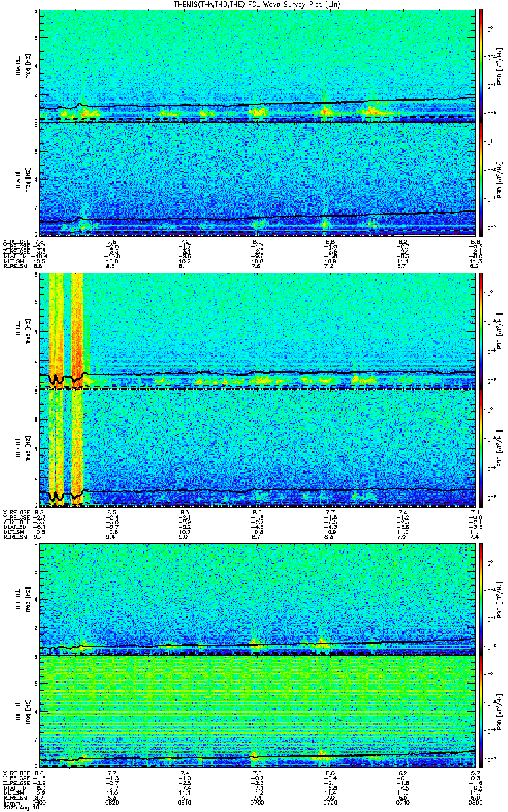
Task: Select the THA B-parallel spectrogram panel
Action: tap(257, 180)
